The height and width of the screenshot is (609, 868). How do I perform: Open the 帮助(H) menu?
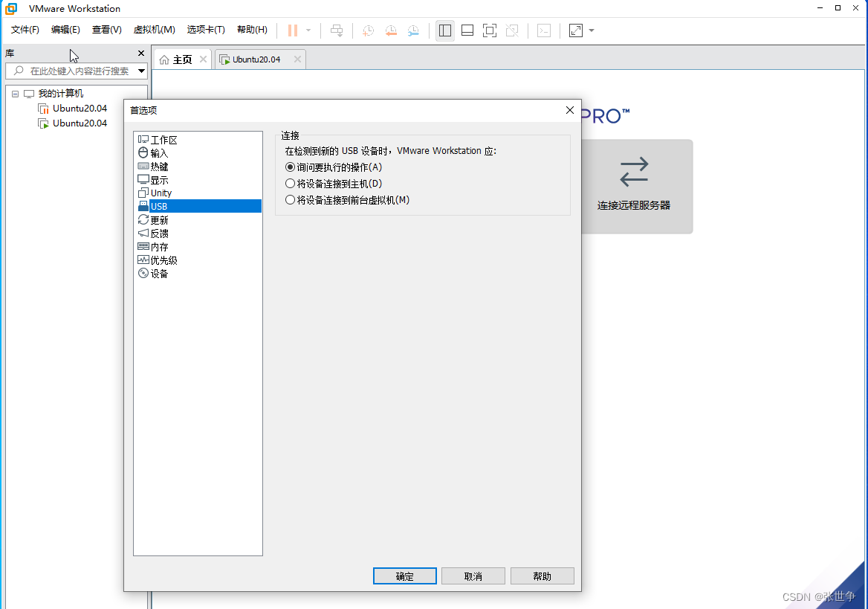[x=252, y=30]
